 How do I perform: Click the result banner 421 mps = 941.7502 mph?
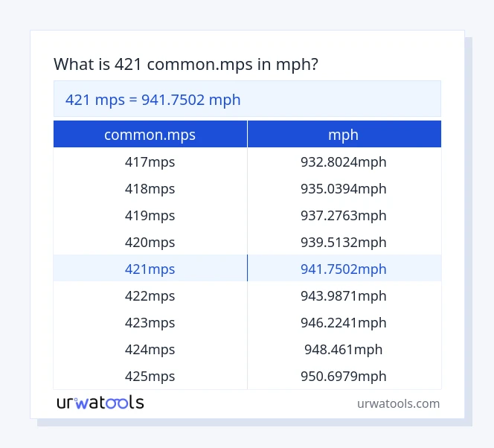pos(153,99)
